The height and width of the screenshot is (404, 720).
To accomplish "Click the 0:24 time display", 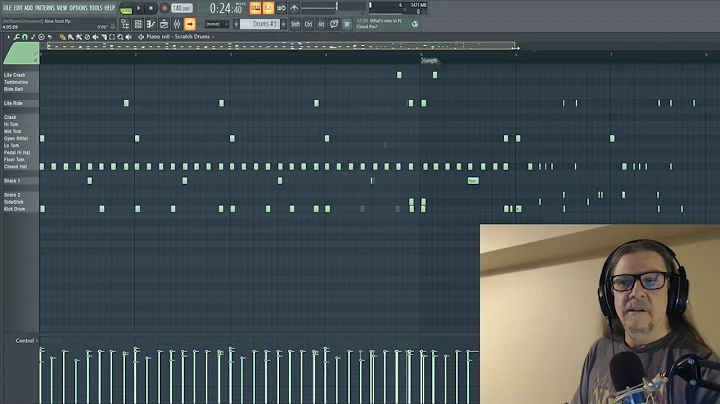I will point(226,8).
